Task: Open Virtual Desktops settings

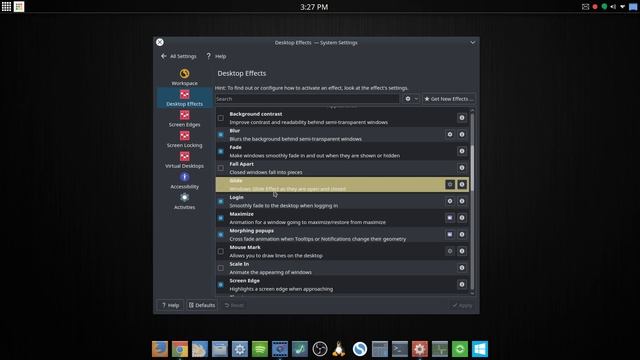Action: click(x=184, y=160)
